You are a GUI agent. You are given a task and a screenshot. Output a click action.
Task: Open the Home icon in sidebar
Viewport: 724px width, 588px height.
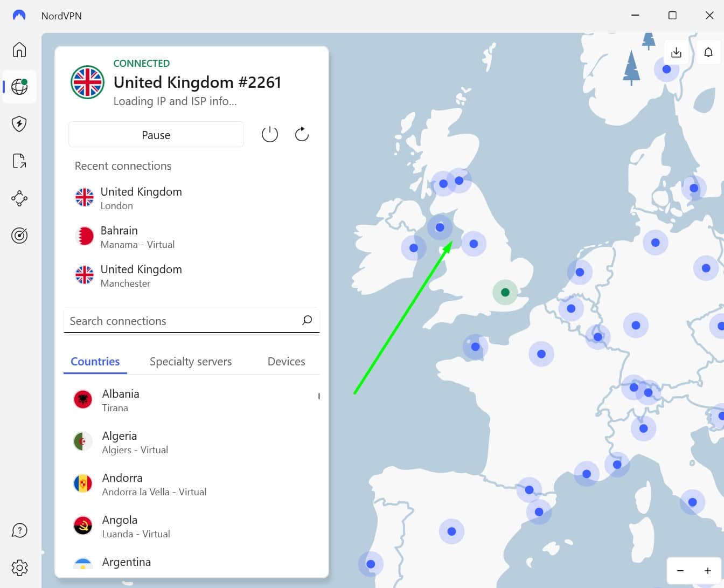19,50
